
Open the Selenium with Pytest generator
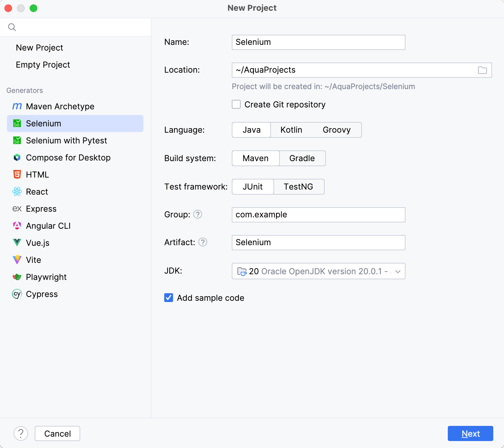[x=66, y=141]
